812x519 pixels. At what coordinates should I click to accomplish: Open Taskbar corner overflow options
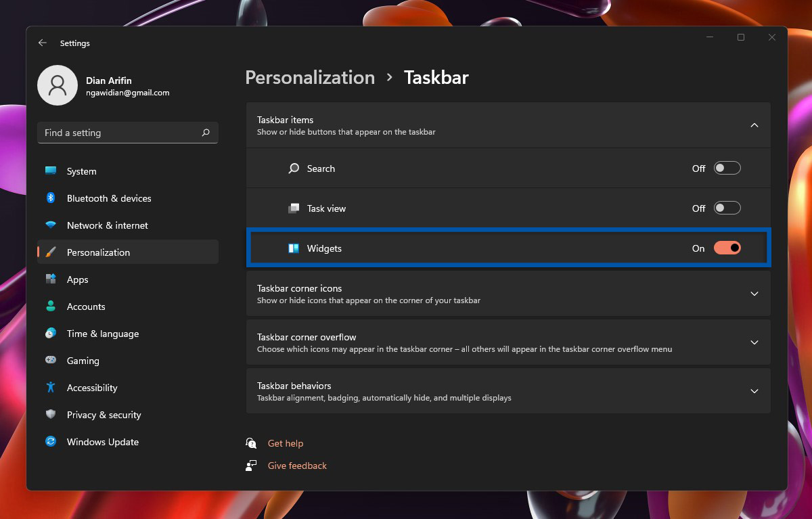pos(754,342)
